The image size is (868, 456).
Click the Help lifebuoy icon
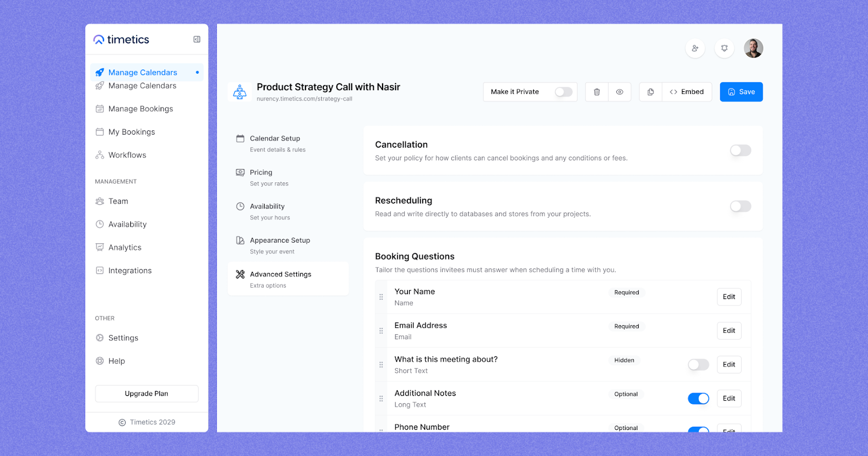[100, 361]
